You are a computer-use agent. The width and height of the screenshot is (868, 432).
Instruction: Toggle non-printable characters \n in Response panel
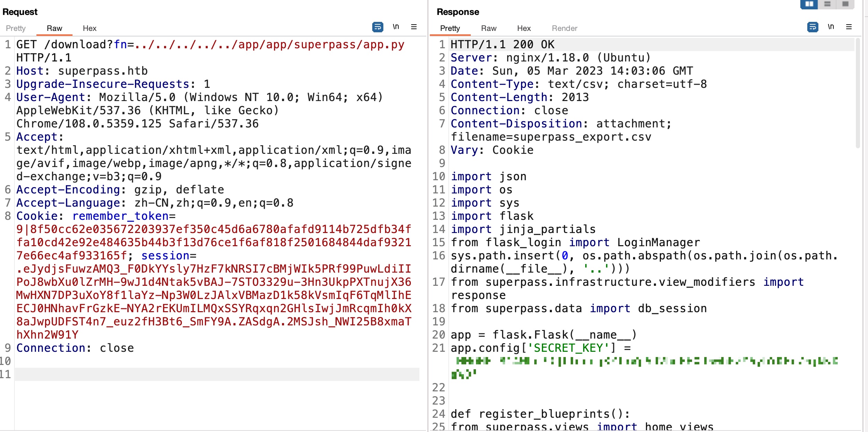831,27
